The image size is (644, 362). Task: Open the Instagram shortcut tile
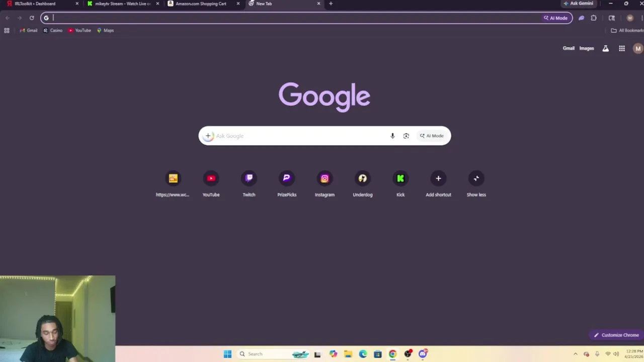[x=325, y=185]
